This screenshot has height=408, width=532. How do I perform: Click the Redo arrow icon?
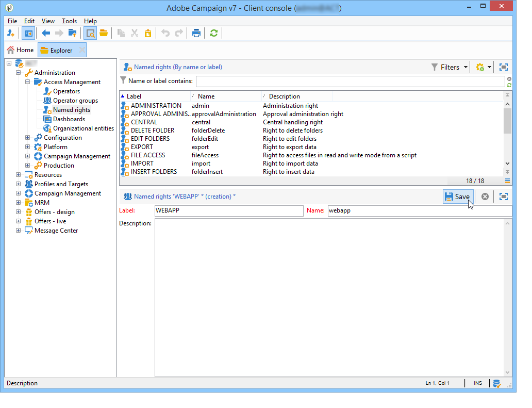click(x=179, y=33)
